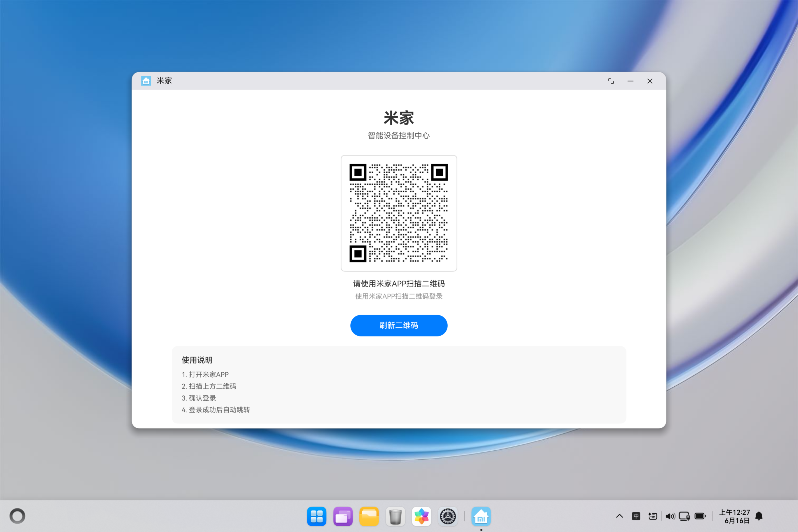Click the 刷新二维码 refresh button
Viewport: 798px width, 532px height.
399,325
